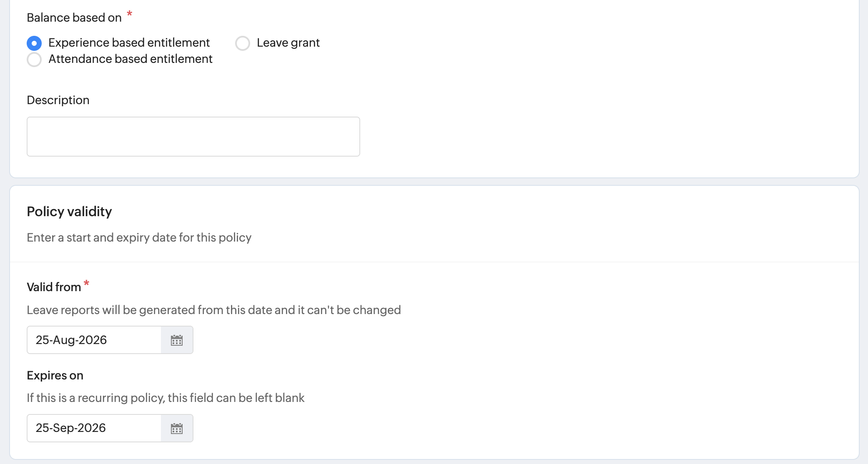Click the Policy validity section heading
868x464 pixels.
coord(69,212)
